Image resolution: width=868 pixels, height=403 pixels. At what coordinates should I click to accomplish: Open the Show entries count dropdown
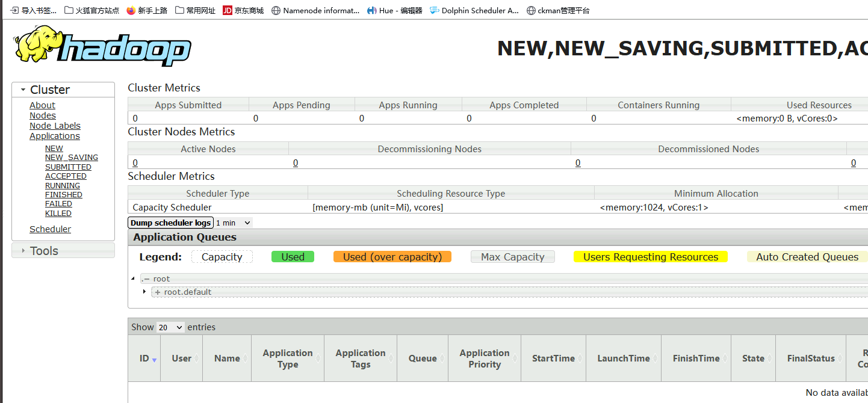coord(170,327)
